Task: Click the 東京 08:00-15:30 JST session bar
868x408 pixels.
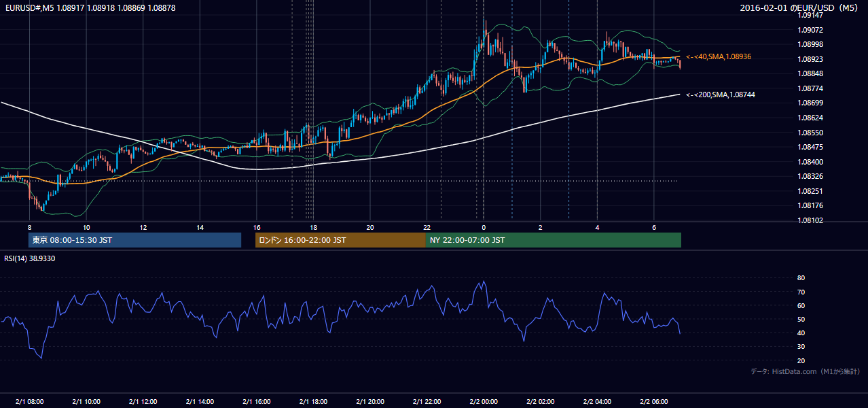Action: [135, 240]
